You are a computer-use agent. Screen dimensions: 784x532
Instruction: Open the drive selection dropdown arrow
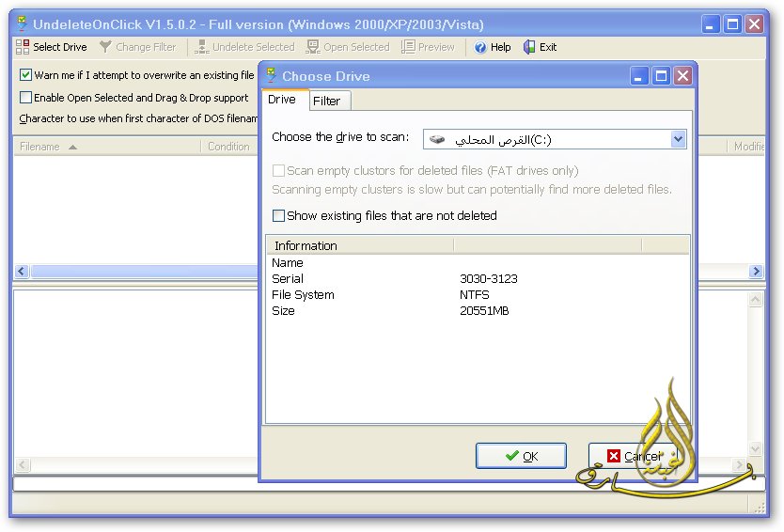(678, 139)
